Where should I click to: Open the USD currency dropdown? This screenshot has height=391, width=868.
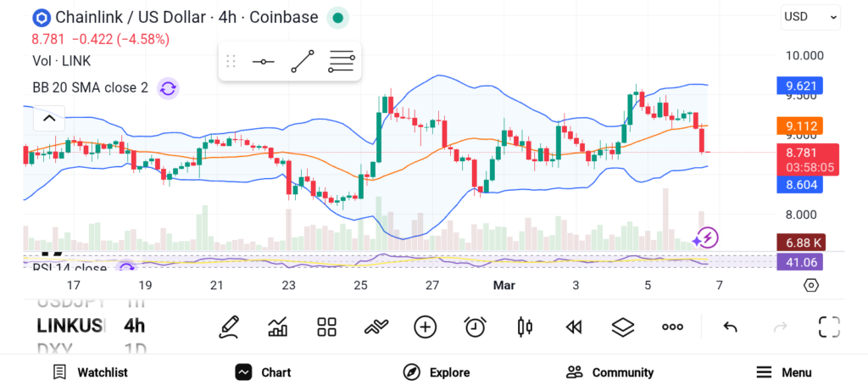coord(810,16)
